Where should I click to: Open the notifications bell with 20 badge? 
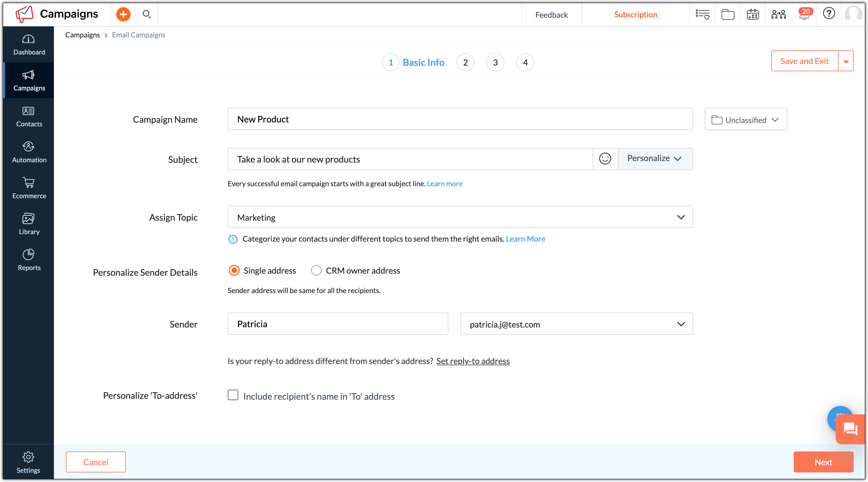pyautogui.click(x=805, y=14)
